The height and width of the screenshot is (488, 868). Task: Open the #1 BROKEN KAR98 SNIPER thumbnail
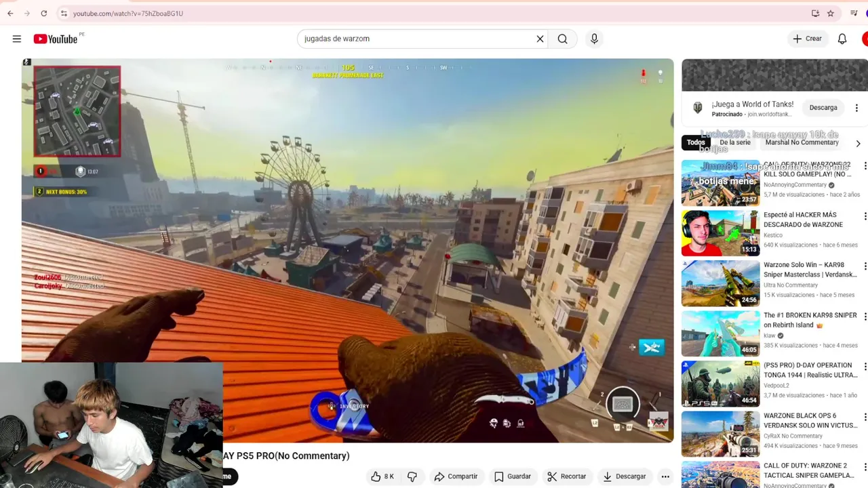720,333
